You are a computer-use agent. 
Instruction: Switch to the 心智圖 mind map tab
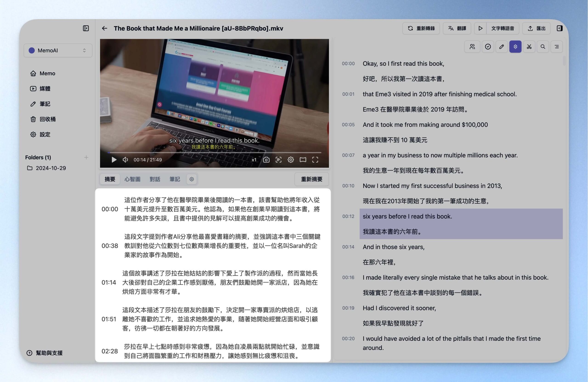click(x=133, y=179)
